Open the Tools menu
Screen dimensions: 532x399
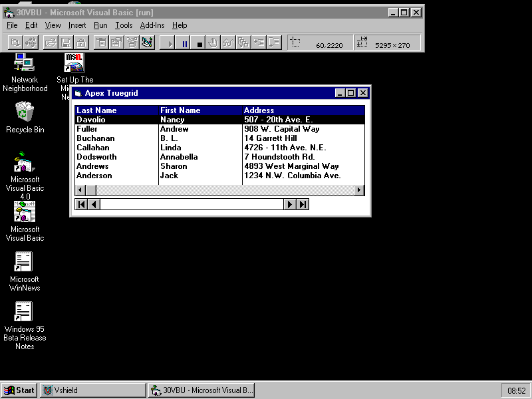pyautogui.click(x=124, y=25)
